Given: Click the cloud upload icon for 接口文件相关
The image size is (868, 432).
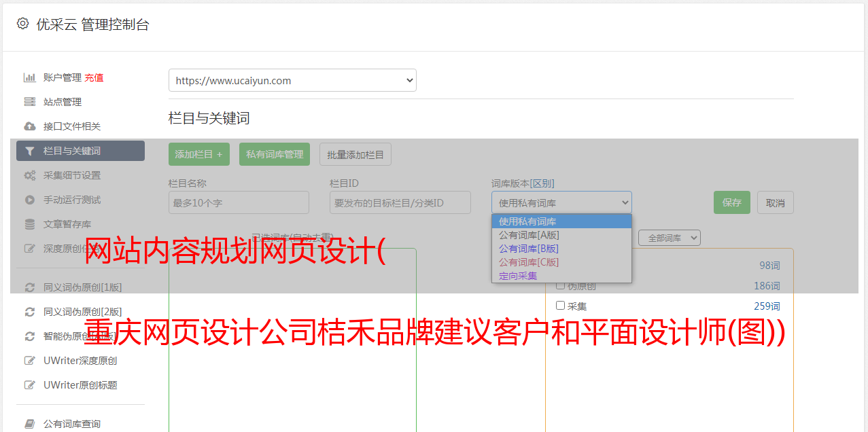Looking at the screenshot, I should point(29,126).
